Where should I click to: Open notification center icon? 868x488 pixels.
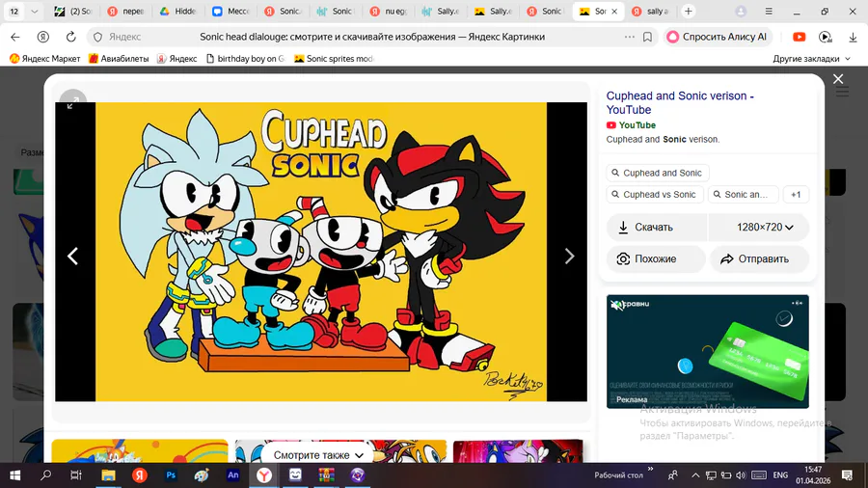pyautogui.click(x=847, y=475)
